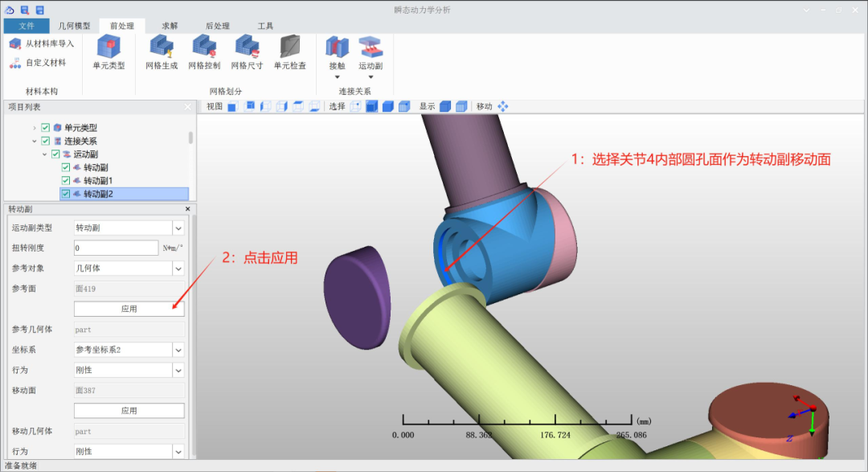Open the 坐标系 dropdown
Viewport: 868px width, 472px height.
[x=178, y=350]
